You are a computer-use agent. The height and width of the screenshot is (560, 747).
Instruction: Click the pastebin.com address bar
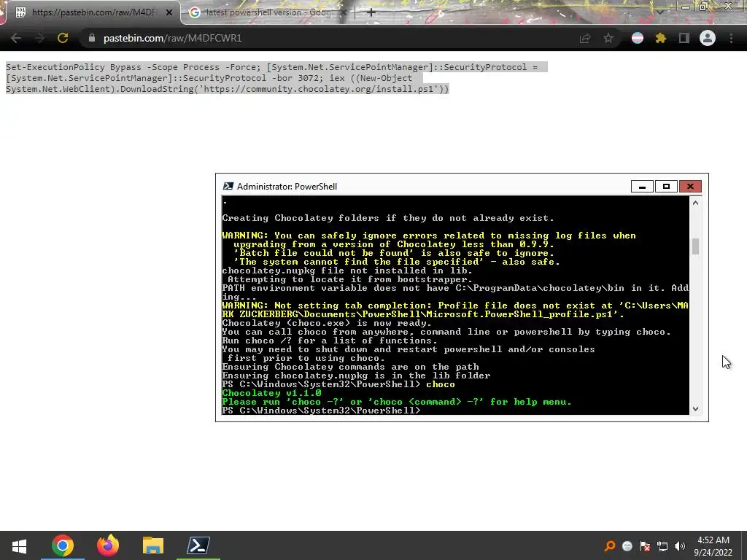(x=329, y=38)
